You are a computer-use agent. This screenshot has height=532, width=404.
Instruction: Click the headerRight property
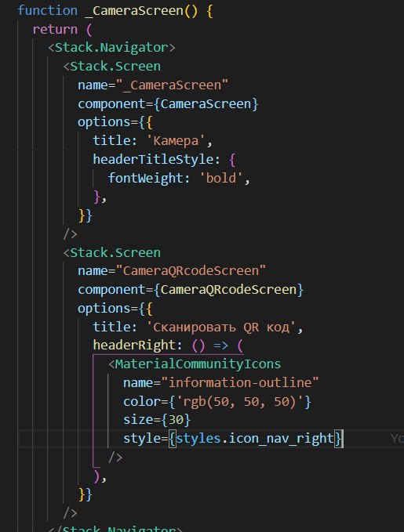134,346
